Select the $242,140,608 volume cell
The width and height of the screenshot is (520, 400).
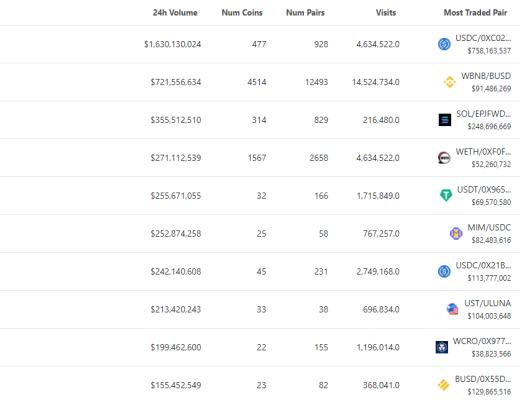tap(176, 271)
